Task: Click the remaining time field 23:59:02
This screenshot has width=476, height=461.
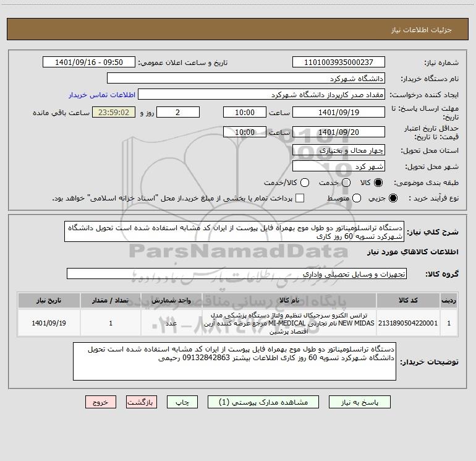Action: click(114, 112)
